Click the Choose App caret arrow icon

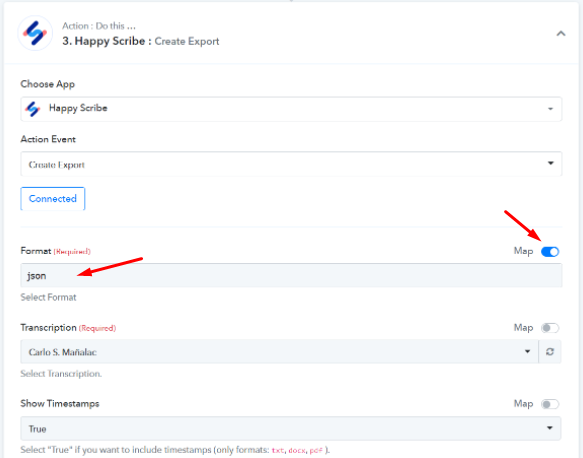pyautogui.click(x=550, y=109)
